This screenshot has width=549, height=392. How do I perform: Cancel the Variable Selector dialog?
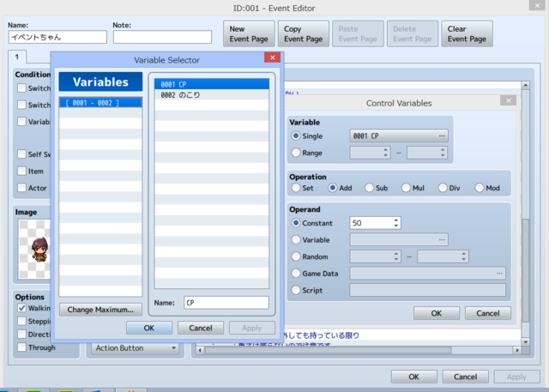click(x=201, y=328)
